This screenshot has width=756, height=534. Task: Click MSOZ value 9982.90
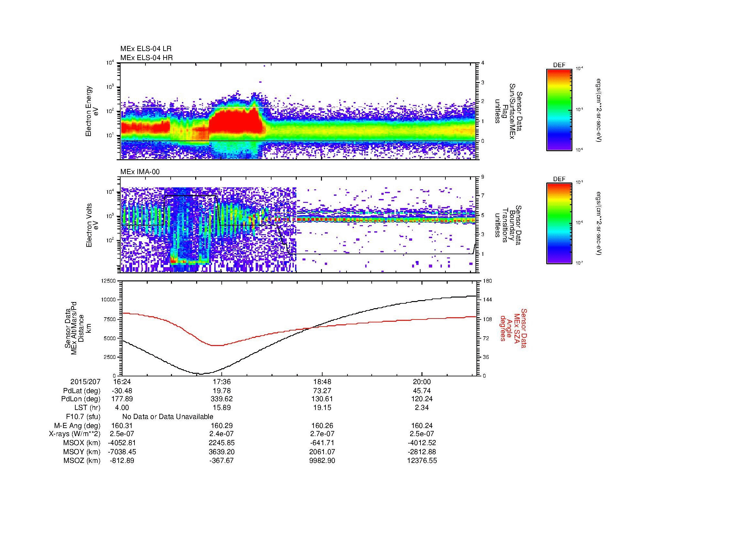coord(322,461)
